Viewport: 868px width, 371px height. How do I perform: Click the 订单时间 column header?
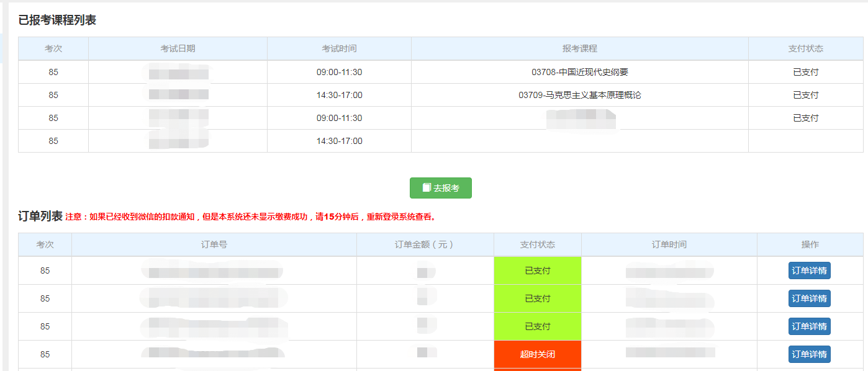[669, 244]
